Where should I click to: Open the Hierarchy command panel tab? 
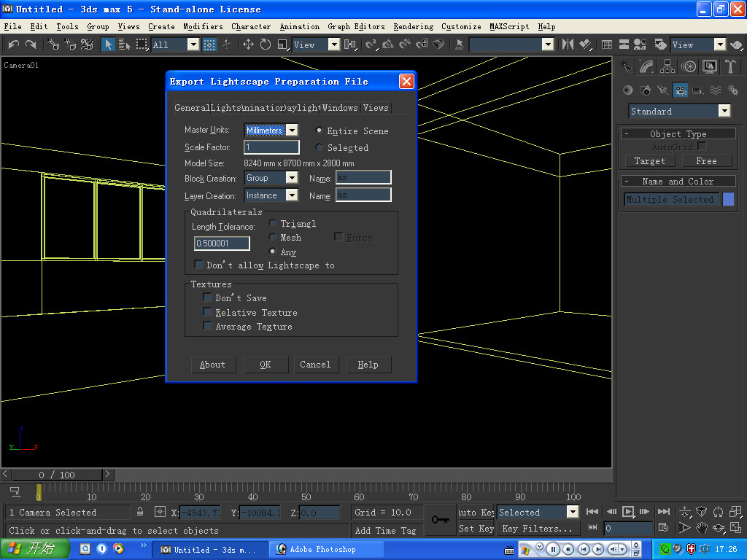667,67
